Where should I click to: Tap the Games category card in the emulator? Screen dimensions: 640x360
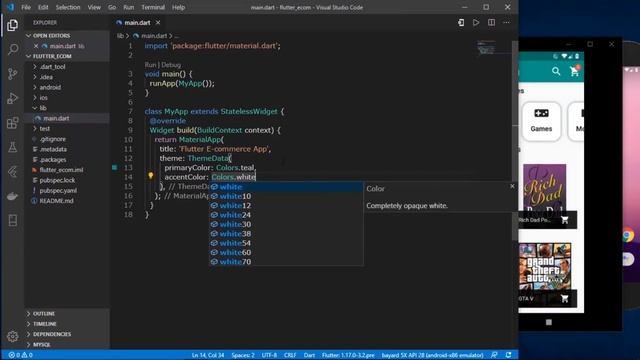tap(541, 121)
